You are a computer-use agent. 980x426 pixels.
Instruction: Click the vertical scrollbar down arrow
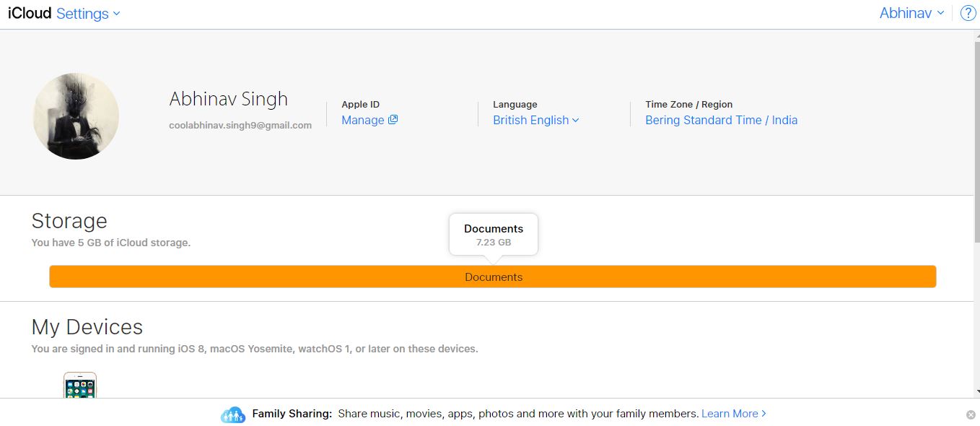[976, 391]
